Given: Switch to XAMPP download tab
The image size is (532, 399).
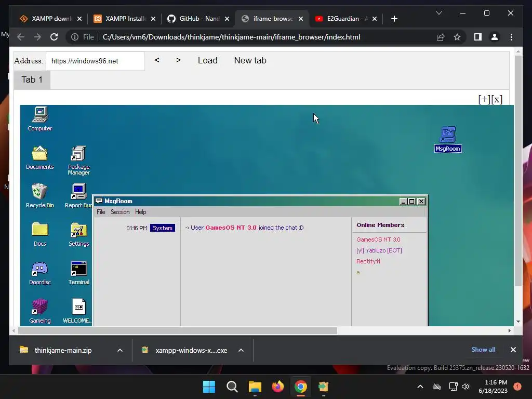Looking at the screenshot, I should tap(51, 19).
